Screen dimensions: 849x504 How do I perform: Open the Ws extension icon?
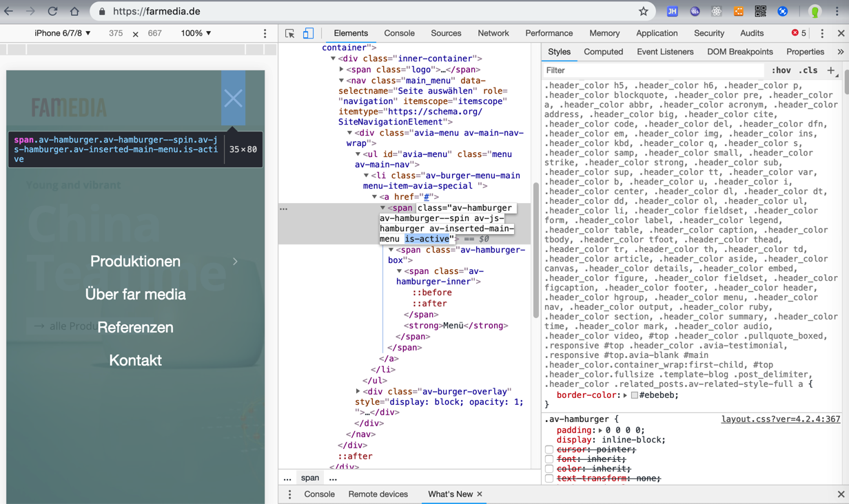point(695,12)
